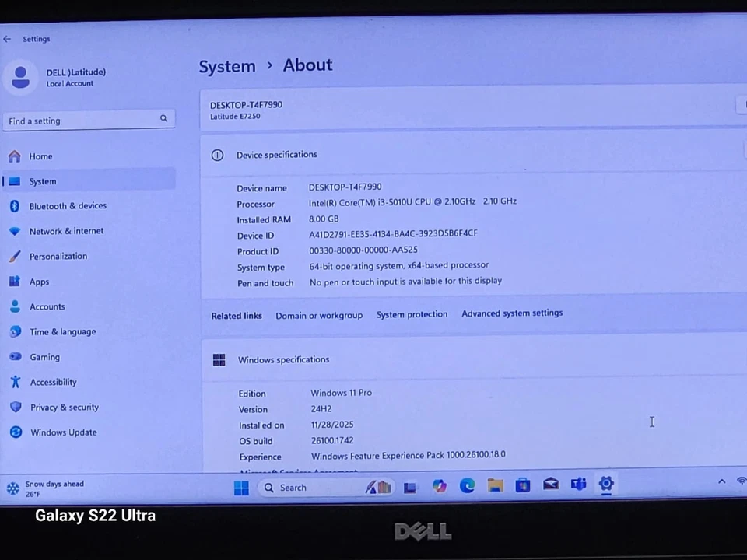Open the Windows Update sidebar icon

[15, 432]
